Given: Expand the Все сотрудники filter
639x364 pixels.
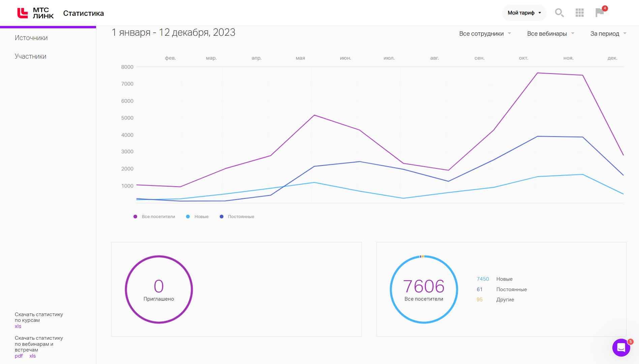Looking at the screenshot, I should point(485,34).
